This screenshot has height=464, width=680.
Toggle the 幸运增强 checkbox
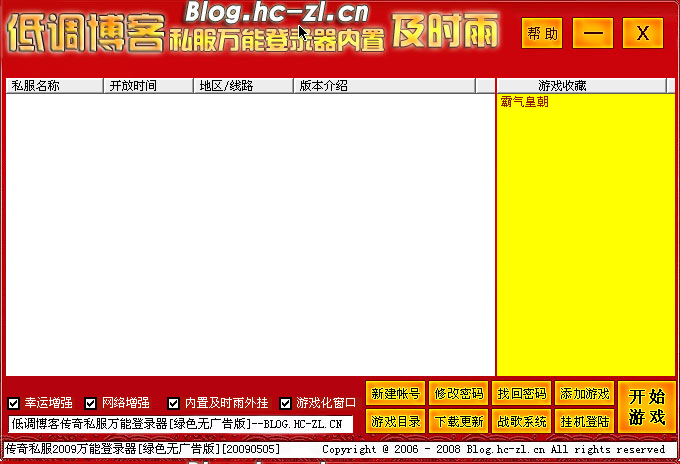14,403
